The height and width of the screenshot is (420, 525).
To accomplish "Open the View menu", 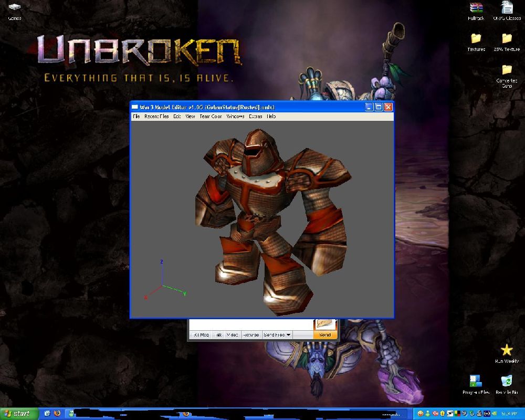I will click(x=190, y=116).
